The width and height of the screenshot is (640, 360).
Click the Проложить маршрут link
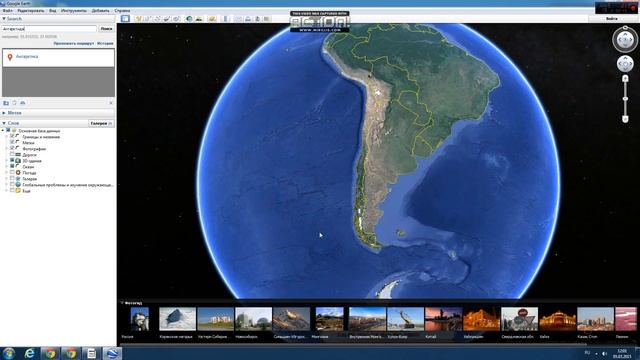73,43
